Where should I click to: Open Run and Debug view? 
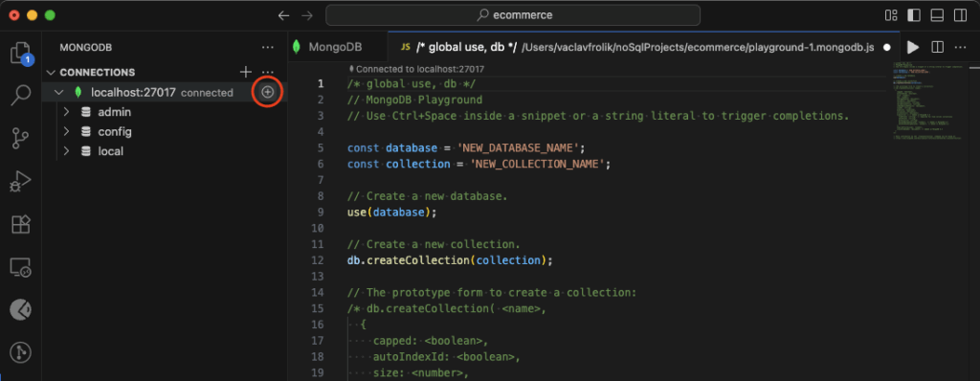pyautogui.click(x=21, y=182)
